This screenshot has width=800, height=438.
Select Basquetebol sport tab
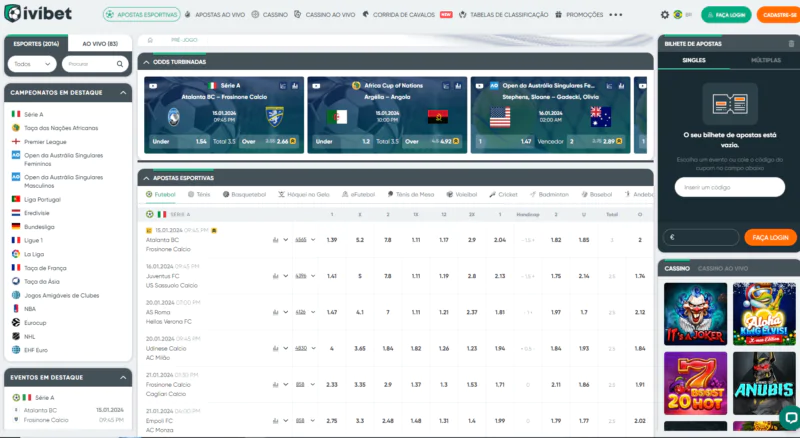point(244,194)
